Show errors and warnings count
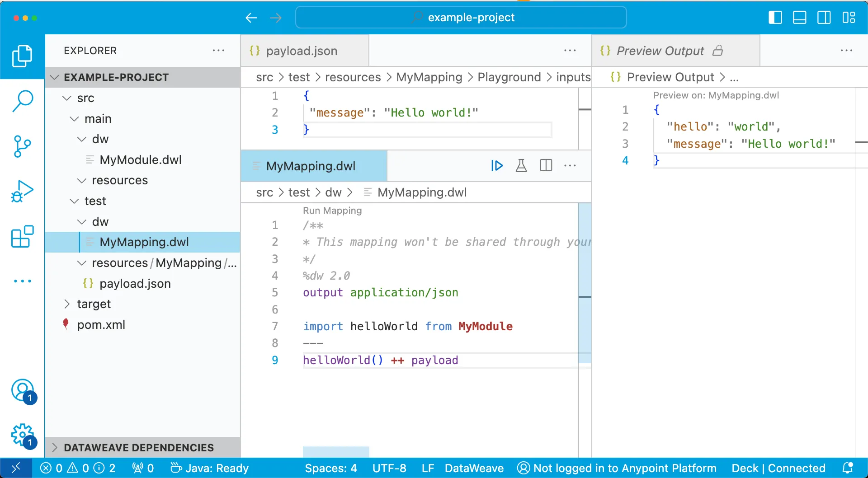The height and width of the screenshot is (478, 868). [x=77, y=468]
